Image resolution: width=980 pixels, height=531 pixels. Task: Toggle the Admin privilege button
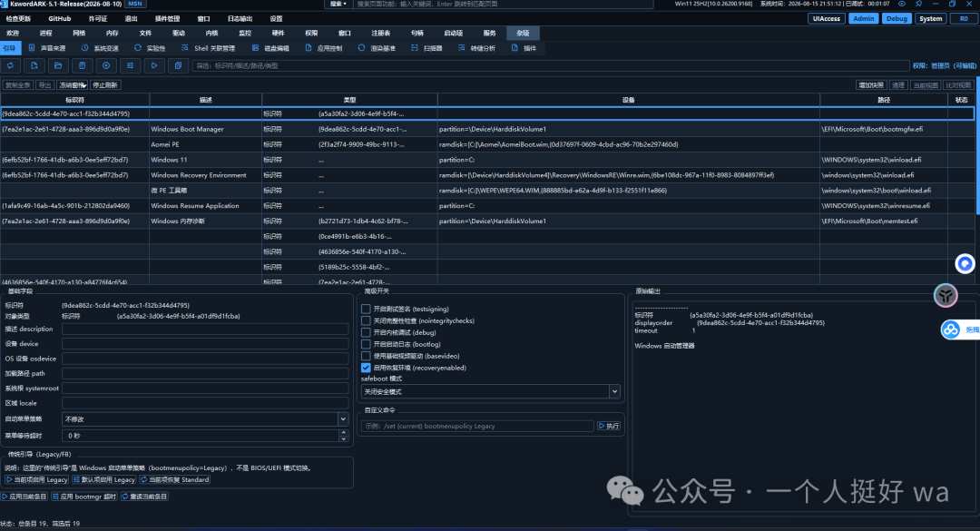click(x=863, y=19)
